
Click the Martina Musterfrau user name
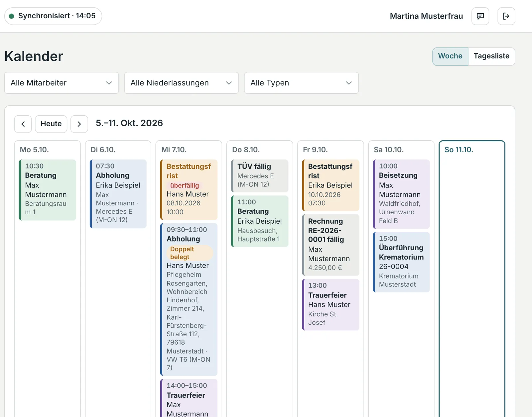(426, 16)
